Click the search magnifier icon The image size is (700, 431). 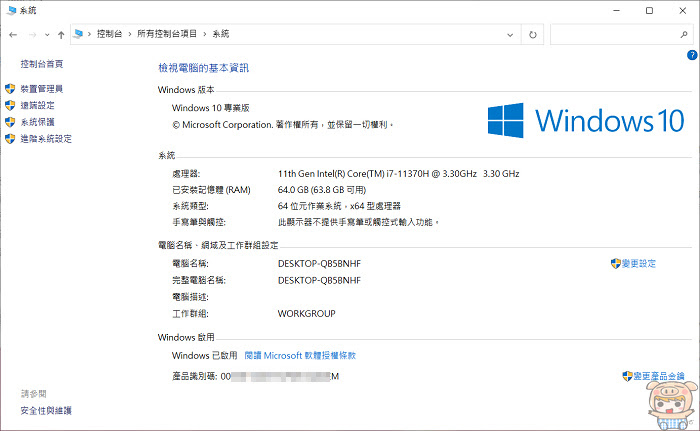pos(684,34)
